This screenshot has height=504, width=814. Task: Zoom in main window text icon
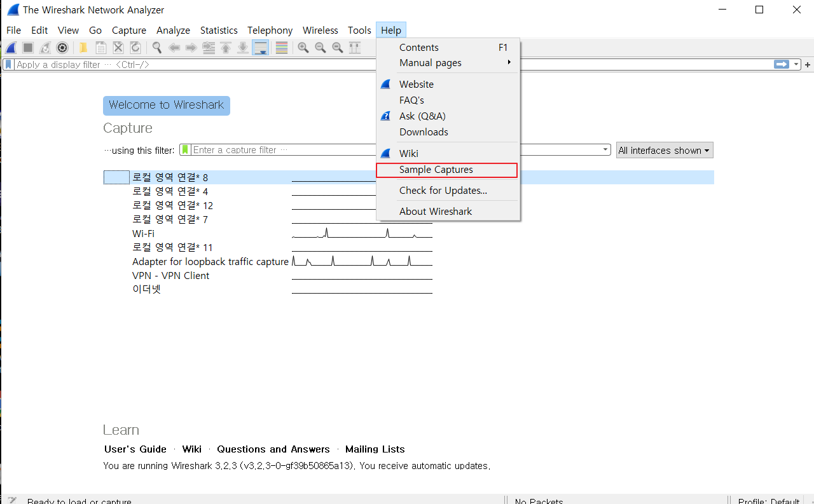point(303,48)
